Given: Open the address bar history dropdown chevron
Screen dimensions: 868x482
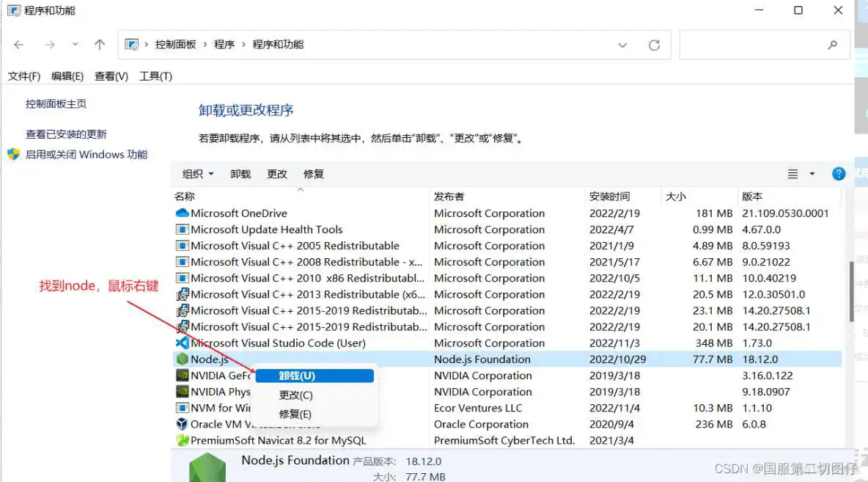Looking at the screenshot, I should tap(622, 45).
